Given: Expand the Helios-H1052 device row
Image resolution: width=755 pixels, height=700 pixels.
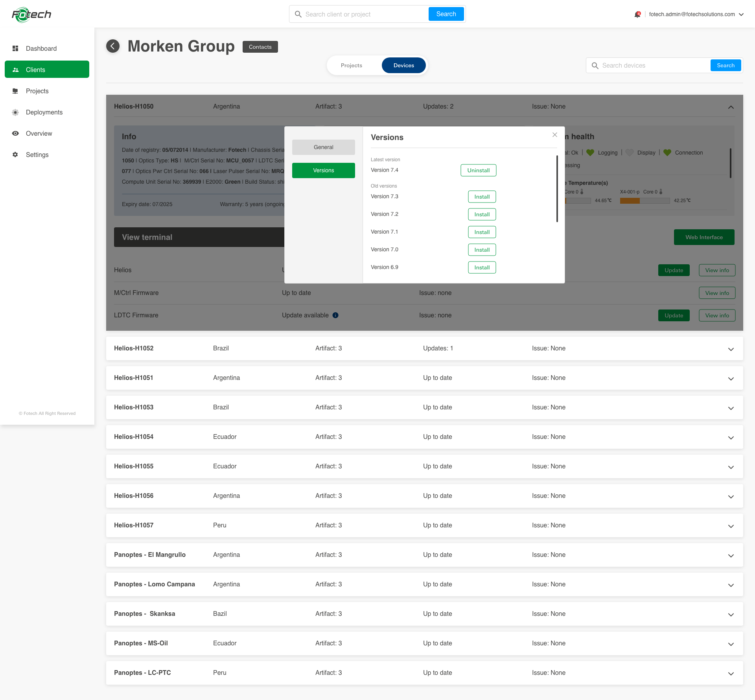Looking at the screenshot, I should tap(731, 349).
